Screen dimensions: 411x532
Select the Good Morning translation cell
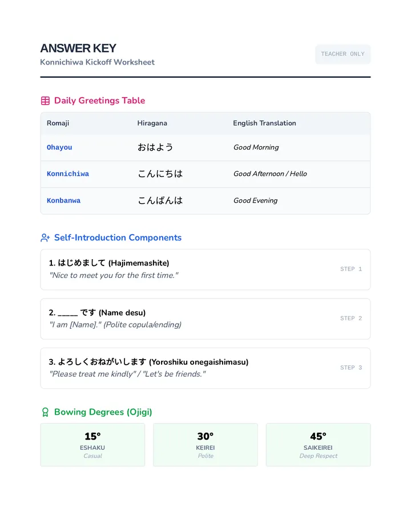256,147
